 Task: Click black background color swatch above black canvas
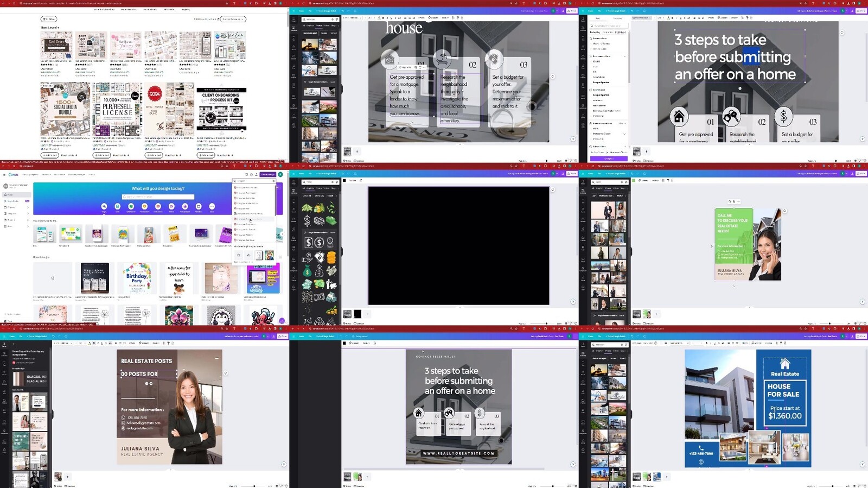344,180
